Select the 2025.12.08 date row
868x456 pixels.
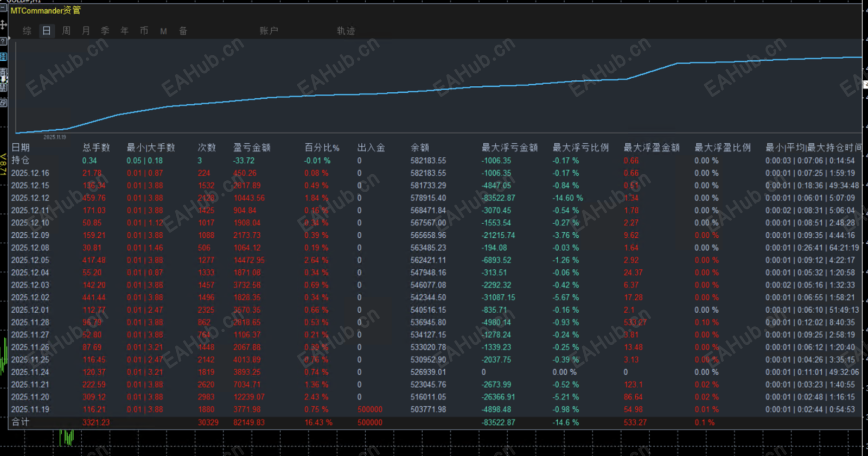click(x=30, y=248)
